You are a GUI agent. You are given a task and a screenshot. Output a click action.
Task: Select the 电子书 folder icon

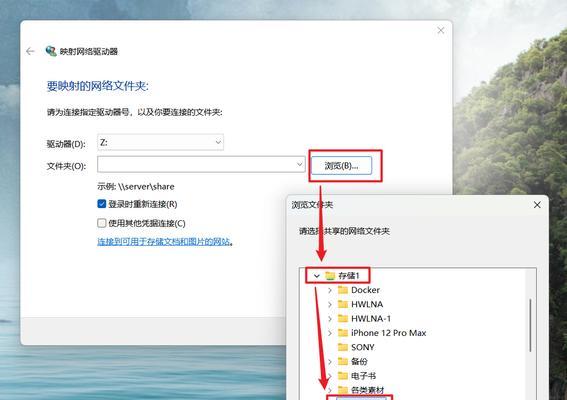342,375
